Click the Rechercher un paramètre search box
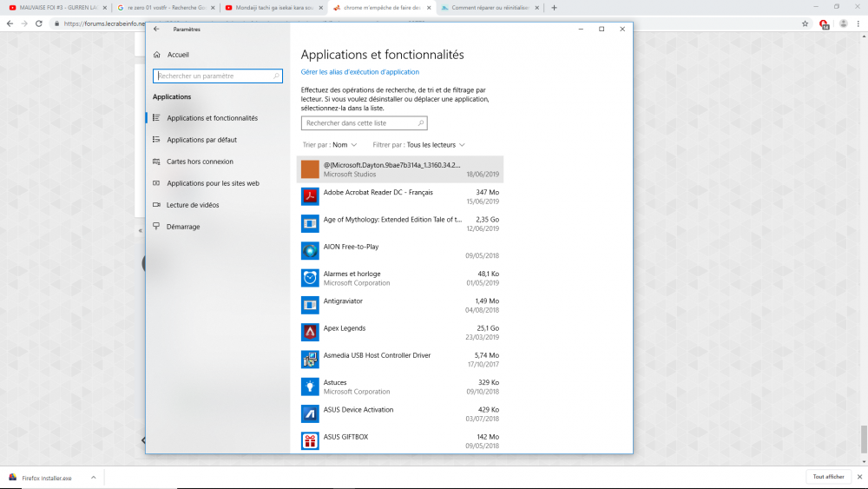This screenshot has height=489, width=868. 217,76
